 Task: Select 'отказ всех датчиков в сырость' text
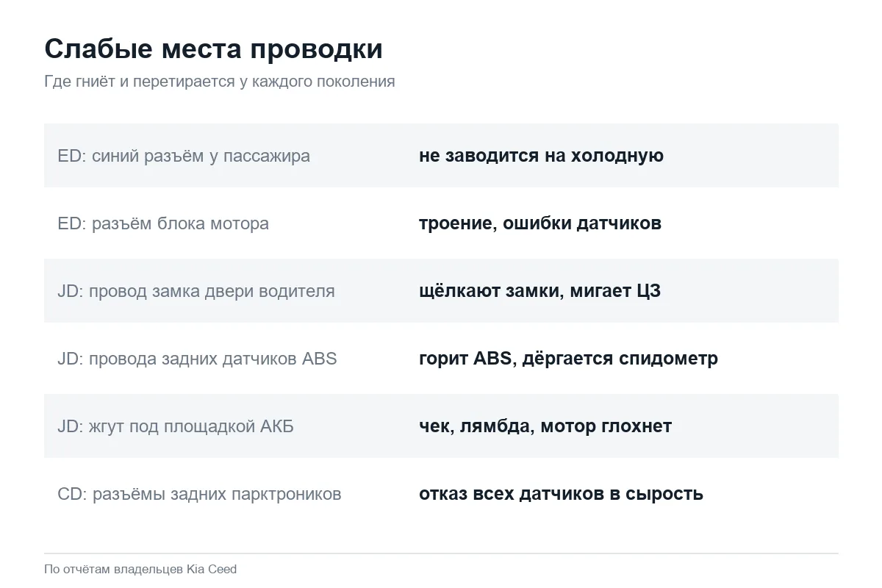pos(561,494)
